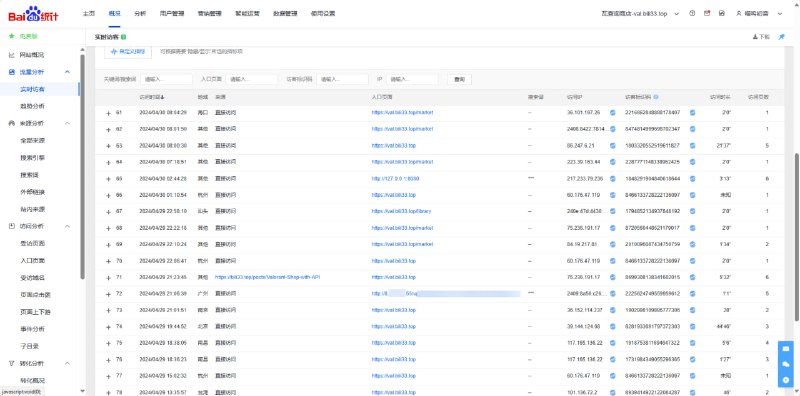Select 搜索引擎 in the sidebar
This screenshot has width=800, height=396.
(x=32, y=158)
